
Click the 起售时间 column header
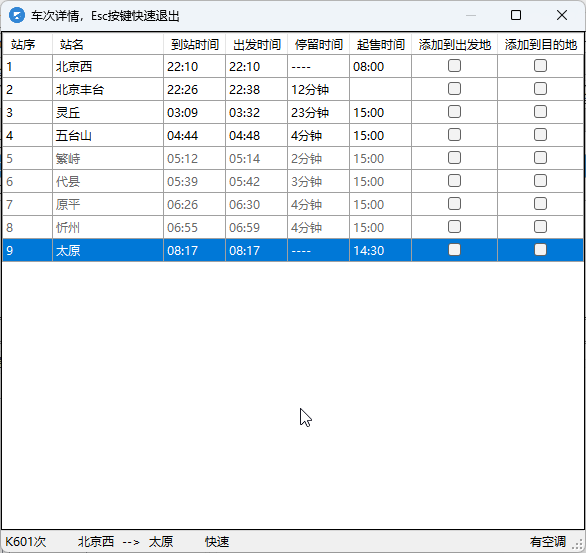380,44
